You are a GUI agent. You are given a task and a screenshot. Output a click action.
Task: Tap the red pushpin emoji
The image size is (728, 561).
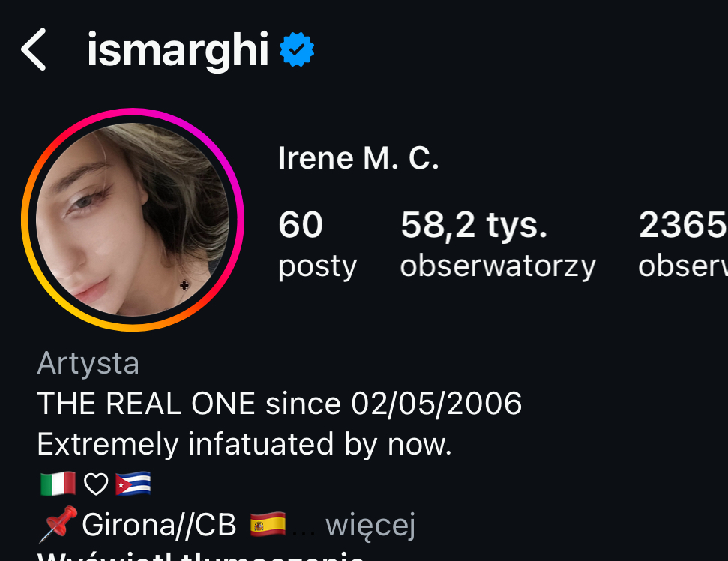(x=58, y=524)
